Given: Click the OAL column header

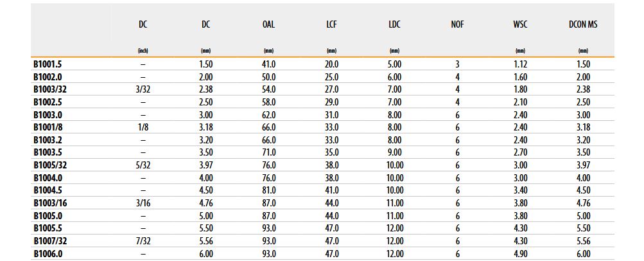Looking at the screenshot, I should coord(268,24).
